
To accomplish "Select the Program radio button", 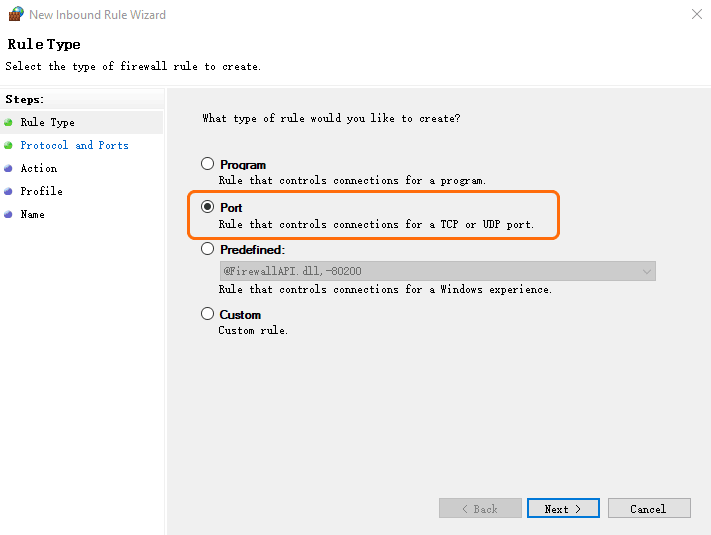I will (208, 164).
